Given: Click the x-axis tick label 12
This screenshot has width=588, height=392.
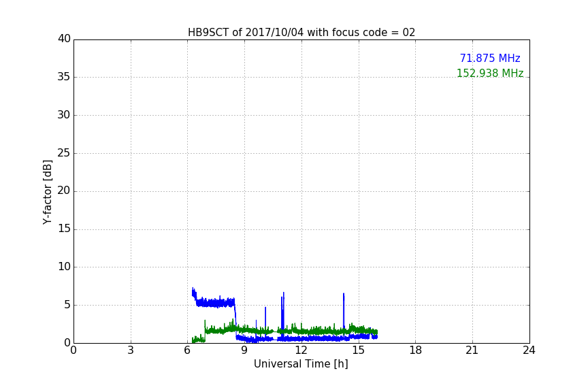Looking at the screenshot, I should 301,350.
